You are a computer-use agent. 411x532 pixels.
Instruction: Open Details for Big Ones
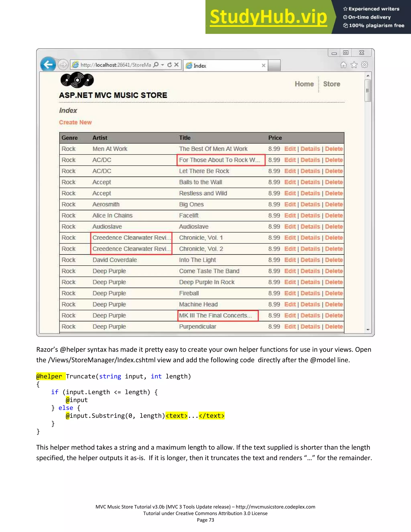point(310,204)
